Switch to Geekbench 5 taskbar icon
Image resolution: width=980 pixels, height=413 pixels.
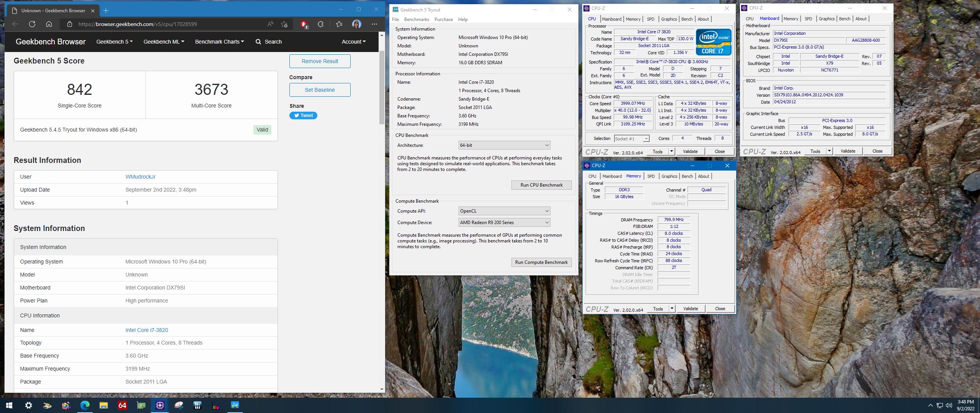pyautogui.click(x=235, y=405)
